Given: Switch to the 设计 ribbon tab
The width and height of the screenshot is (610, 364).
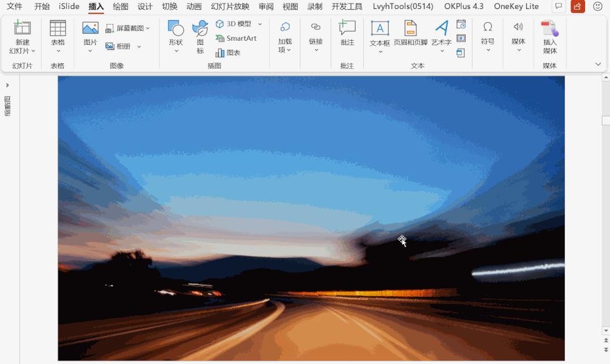Looking at the screenshot, I should (x=144, y=6).
